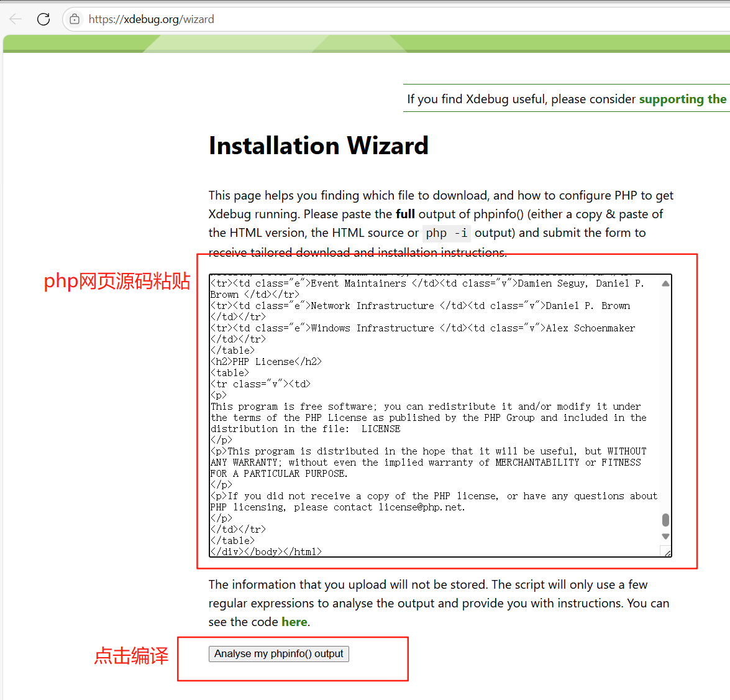This screenshot has height=700, width=730.
Task: Click the textarea scrollbar thumb
Action: [666, 519]
